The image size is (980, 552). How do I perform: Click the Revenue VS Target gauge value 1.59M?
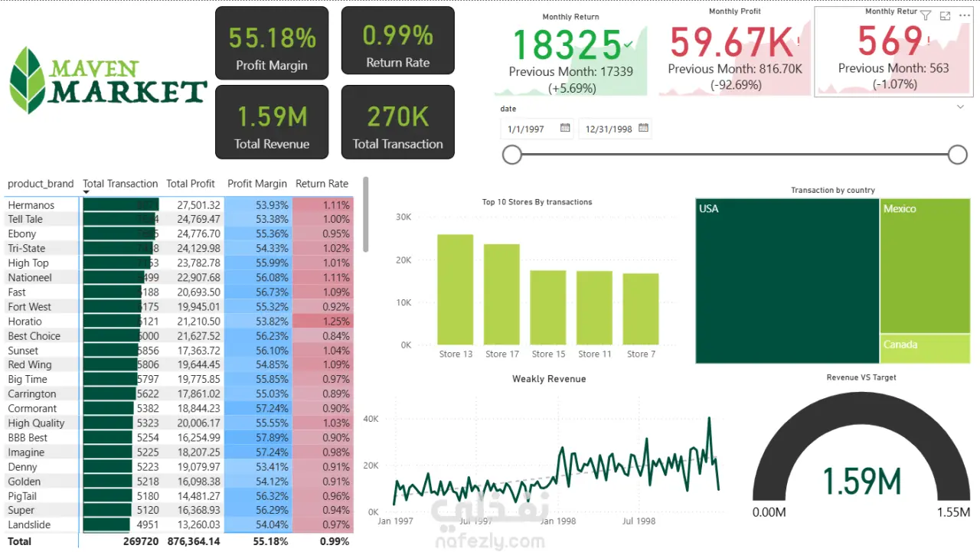861,482
